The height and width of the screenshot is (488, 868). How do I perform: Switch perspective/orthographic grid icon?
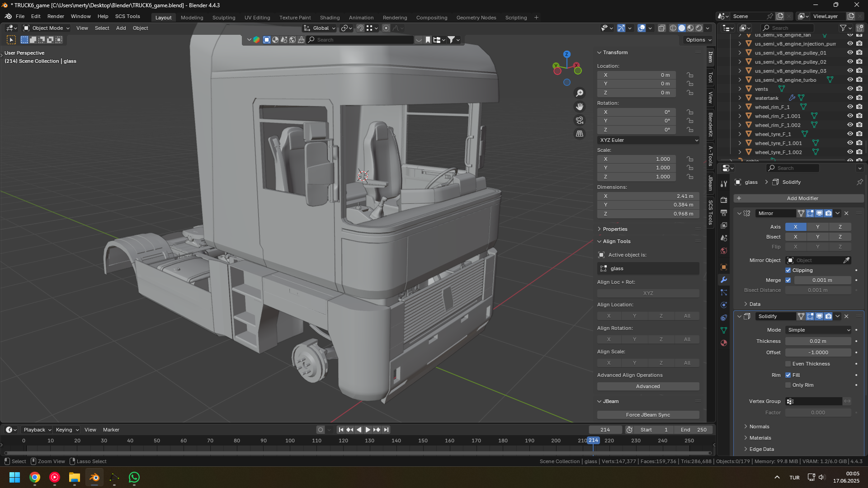tap(580, 134)
